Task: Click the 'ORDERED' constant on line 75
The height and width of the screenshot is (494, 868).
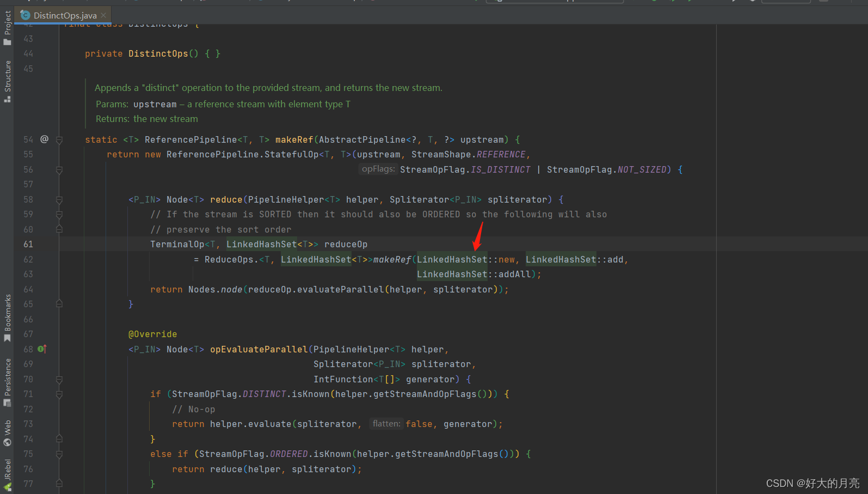Action: tap(289, 454)
